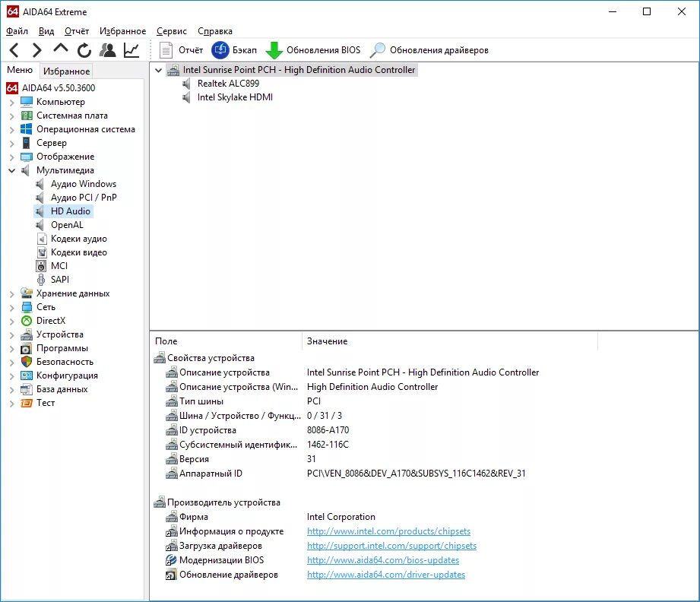Click the DirectX Xbox icon
Image resolution: width=700 pixels, height=602 pixels.
pos(27,321)
